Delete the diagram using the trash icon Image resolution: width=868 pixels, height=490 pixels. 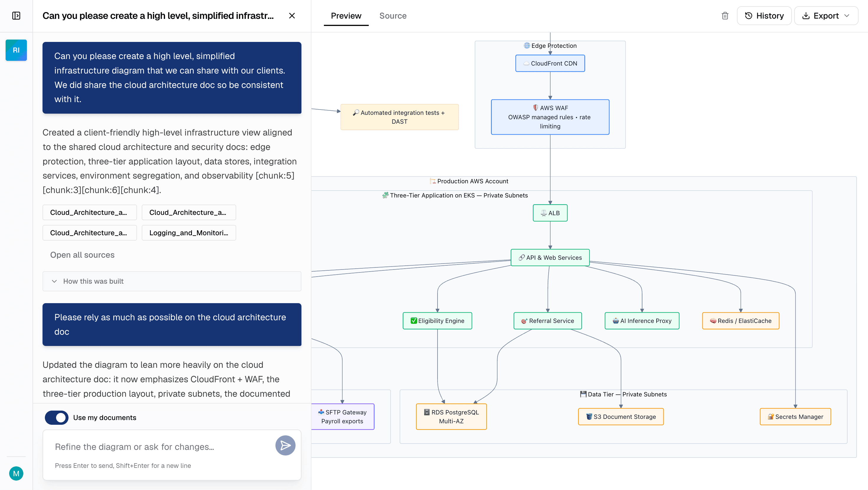click(725, 16)
